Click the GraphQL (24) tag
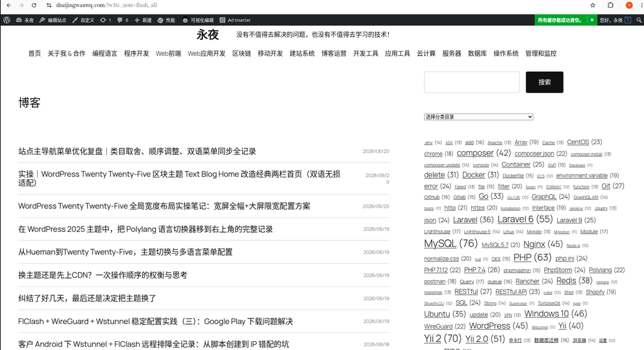Viewport: 644px width, 350px height. click(551, 197)
